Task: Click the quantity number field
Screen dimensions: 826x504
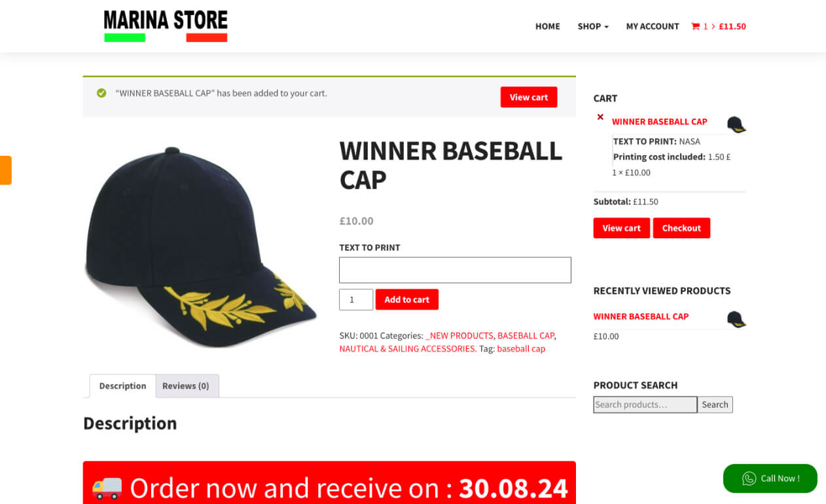Action: pyautogui.click(x=356, y=300)
